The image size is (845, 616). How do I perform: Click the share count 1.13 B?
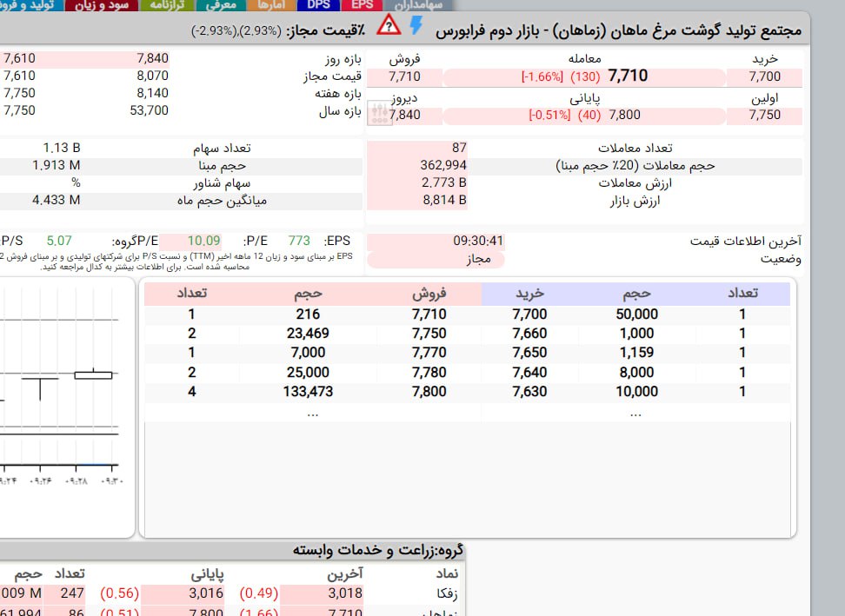tap(62, 148)
